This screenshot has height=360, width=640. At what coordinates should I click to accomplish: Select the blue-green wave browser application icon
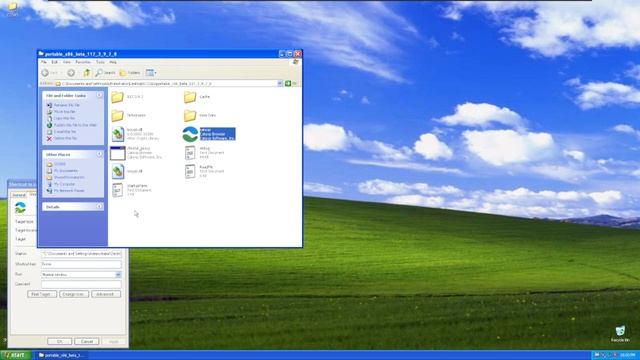pos(190,134)
